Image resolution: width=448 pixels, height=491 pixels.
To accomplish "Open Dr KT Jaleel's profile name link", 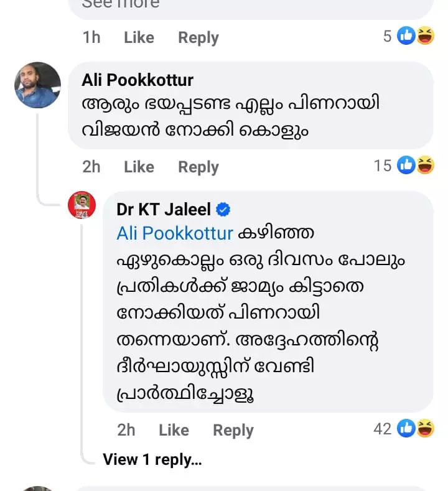I will [164, 210].
